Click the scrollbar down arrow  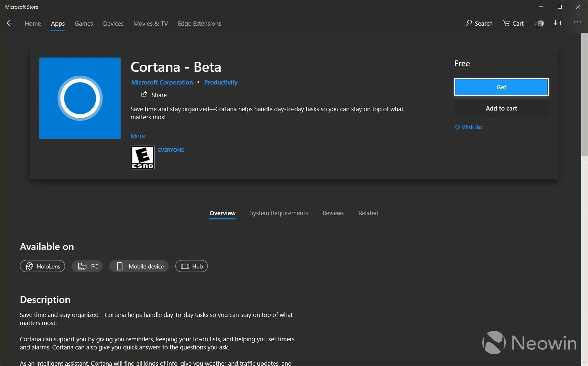[584, 362]
